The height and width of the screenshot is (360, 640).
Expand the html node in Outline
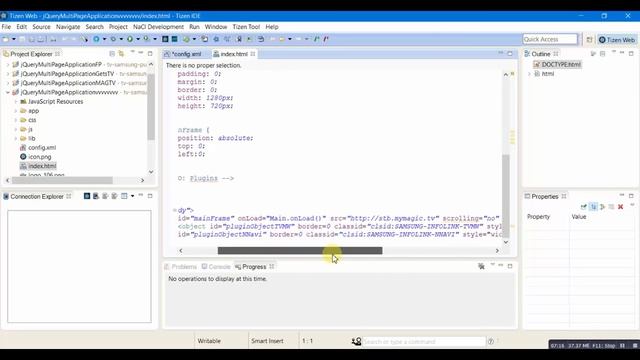[x=529, y=74]
